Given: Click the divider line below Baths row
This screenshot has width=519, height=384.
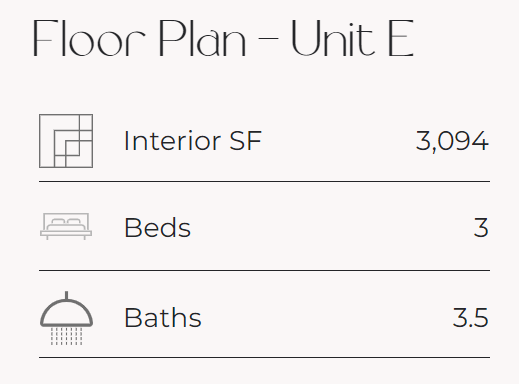Looking at the screenshot, I should [x=264, y=358].
